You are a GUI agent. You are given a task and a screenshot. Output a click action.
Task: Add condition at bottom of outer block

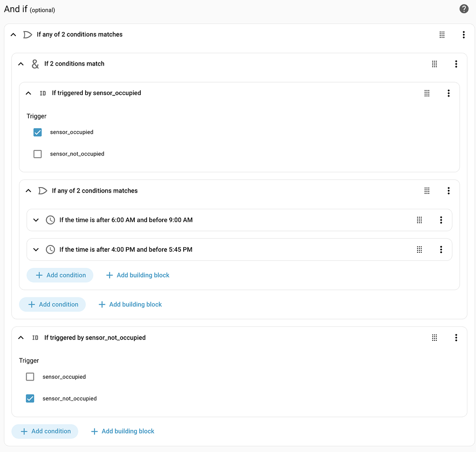coord(45,431)
